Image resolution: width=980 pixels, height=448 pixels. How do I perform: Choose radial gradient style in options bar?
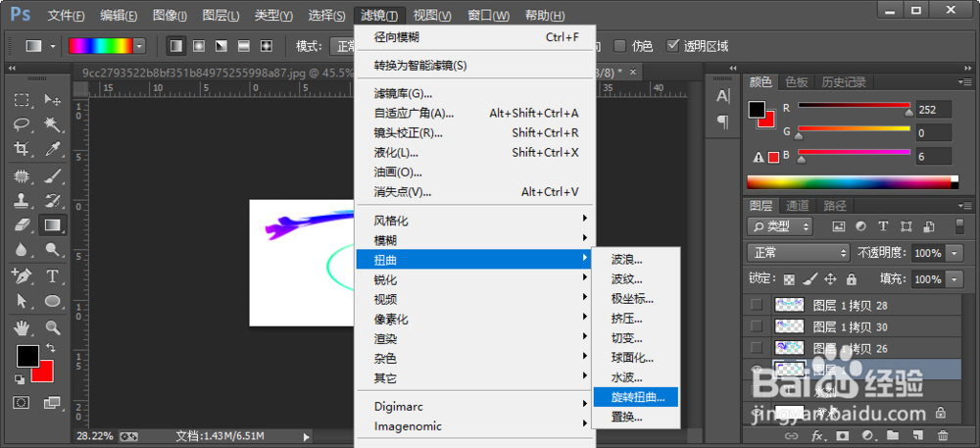point(199,46)
